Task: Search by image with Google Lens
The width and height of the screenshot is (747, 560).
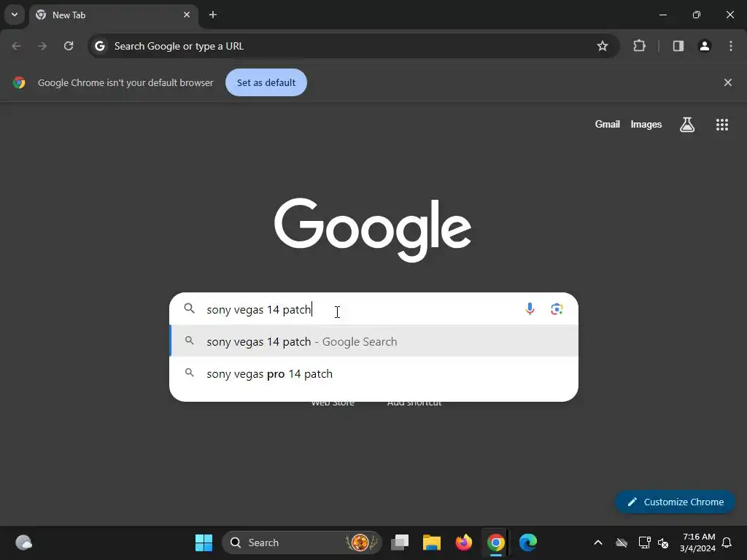Action: click(557, 309)
